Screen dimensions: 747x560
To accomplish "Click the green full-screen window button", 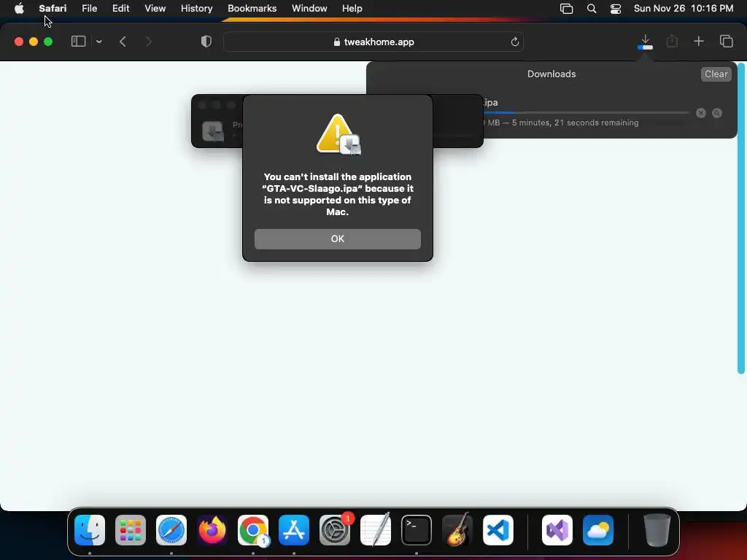I will (x=48, y=42).
